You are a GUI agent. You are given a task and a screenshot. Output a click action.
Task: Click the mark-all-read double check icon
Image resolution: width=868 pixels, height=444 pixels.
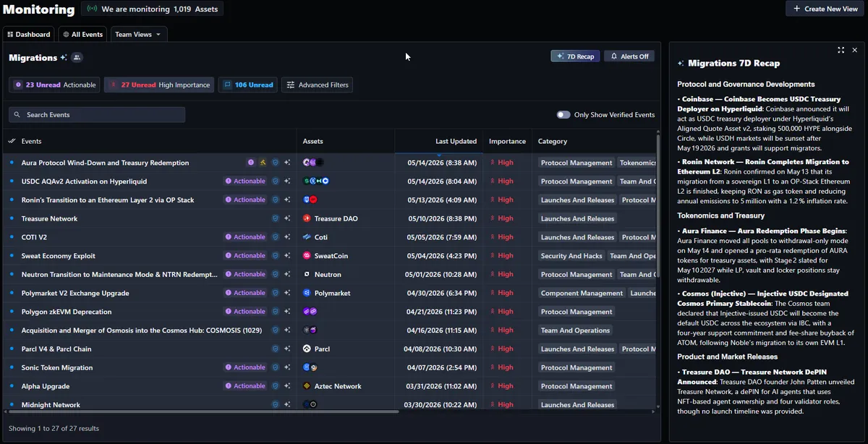[12, 141]
